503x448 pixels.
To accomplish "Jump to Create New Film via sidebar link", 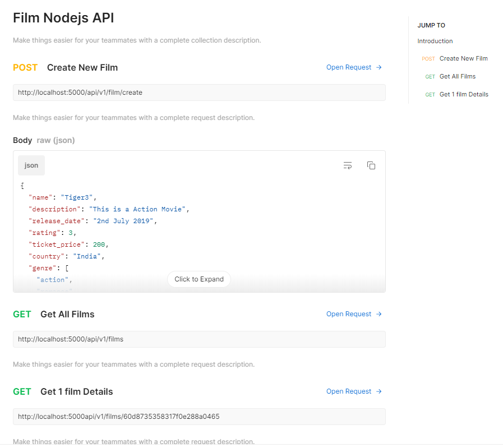I will (x=463, y=58).
